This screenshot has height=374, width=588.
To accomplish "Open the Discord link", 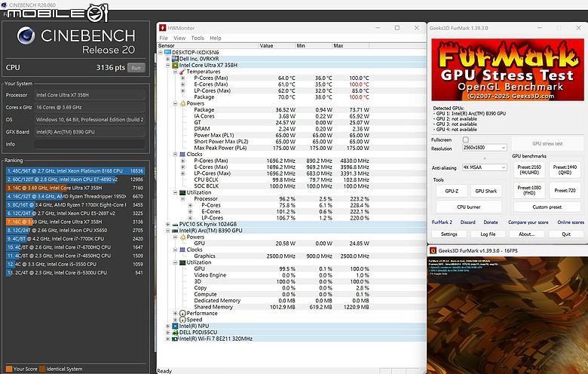I will coord(467,222).
